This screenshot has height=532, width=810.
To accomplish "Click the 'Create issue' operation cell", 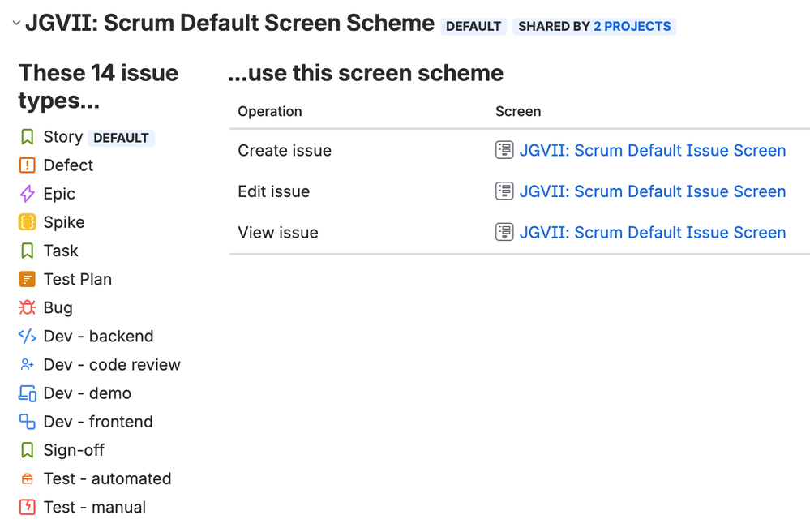I will tap(285, 150).
